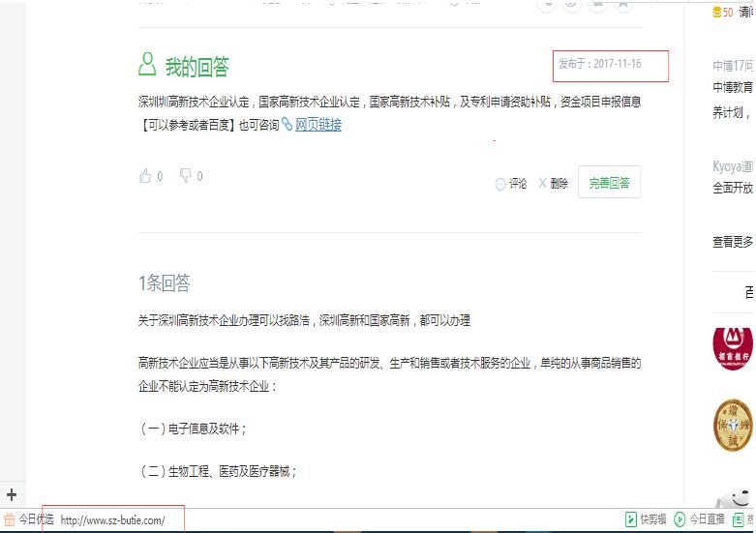
Task: Open the 网页链接 hyperlink
Action: [318, 125]
